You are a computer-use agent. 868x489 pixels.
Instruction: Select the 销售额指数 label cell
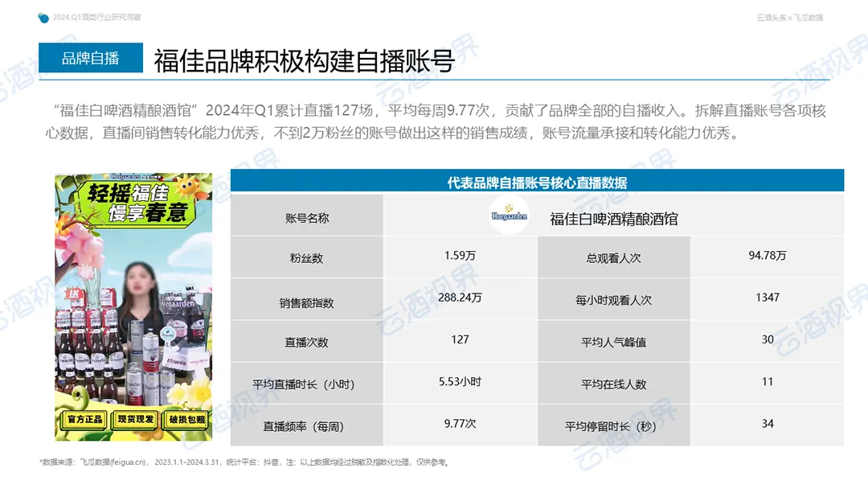pos(307,300)
